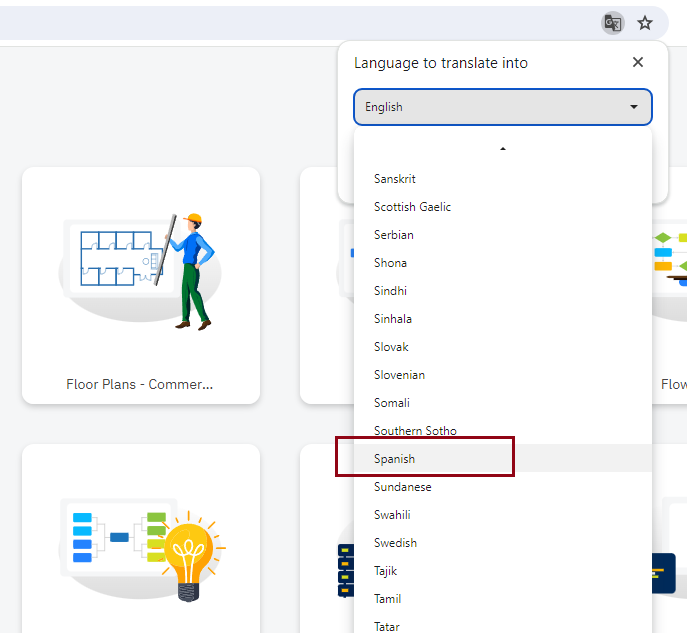Close the translate language popup
Image resolution: width=687 pixels, height=633 pixels.
pos(638,62)
